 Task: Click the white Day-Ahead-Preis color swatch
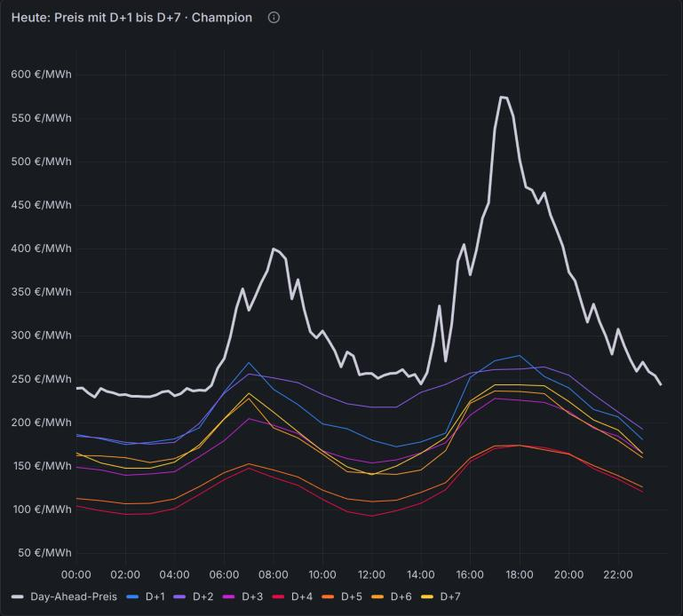[18, 596]
